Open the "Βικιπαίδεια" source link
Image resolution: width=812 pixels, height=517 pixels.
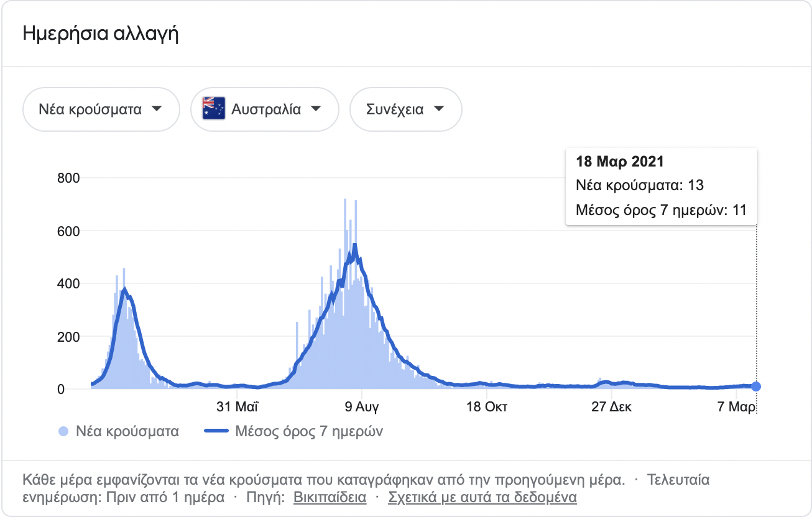(330, 498)
